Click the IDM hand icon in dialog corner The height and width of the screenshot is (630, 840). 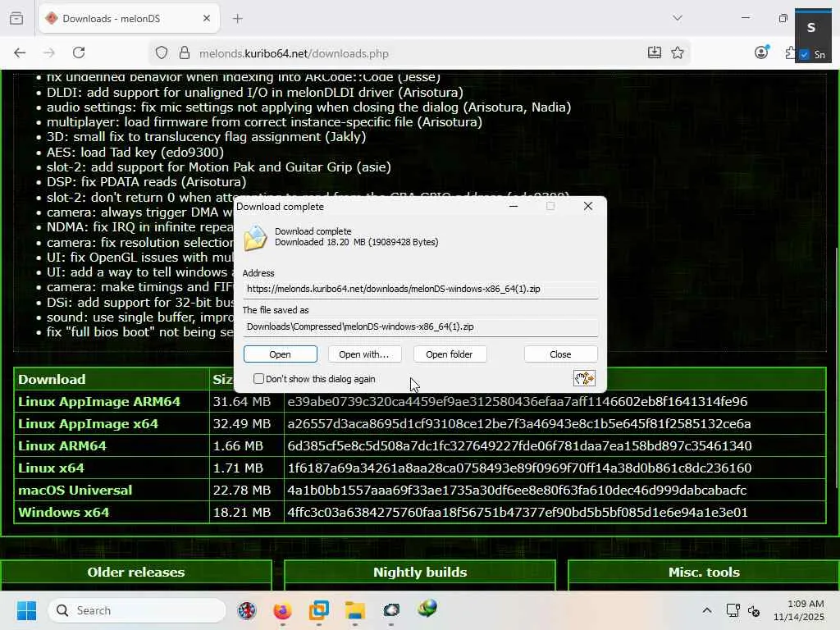pos(584,378)
